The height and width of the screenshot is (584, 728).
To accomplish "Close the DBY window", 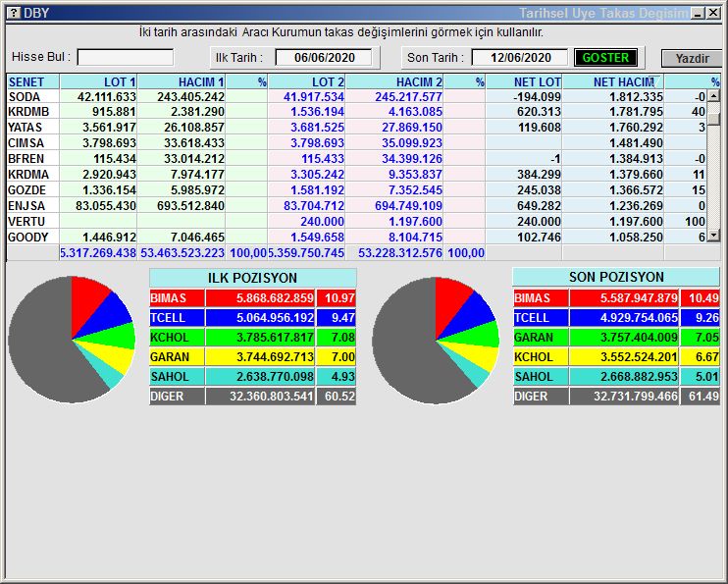I will [713, 13].
